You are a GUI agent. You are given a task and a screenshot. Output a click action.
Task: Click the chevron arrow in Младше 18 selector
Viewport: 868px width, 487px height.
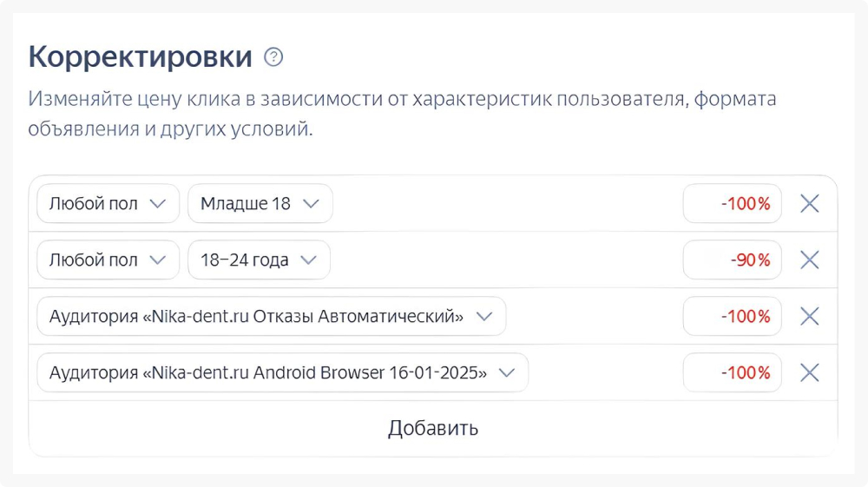[311, 204]
